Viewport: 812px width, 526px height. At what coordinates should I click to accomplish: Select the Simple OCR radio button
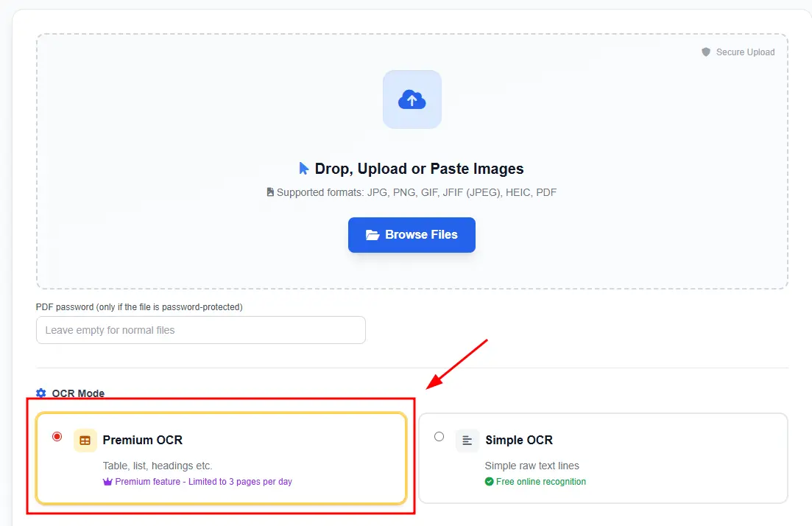[x=439, y=437]
